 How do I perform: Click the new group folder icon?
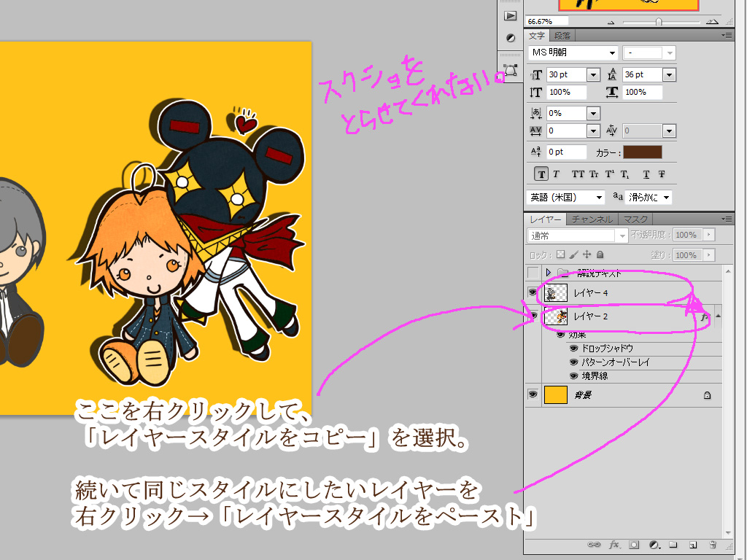(673, 545)
